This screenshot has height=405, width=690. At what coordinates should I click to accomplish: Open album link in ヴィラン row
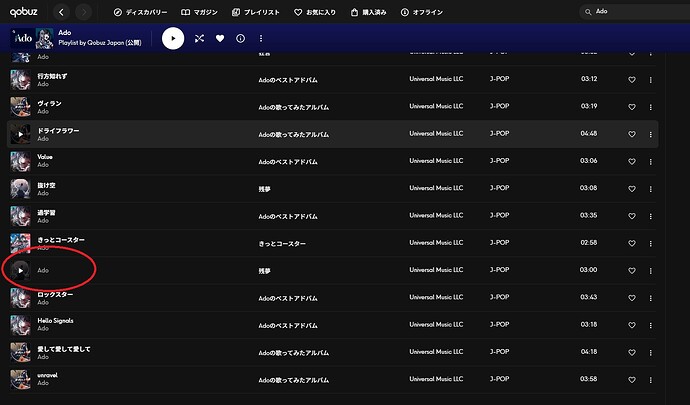pos(294,107)
